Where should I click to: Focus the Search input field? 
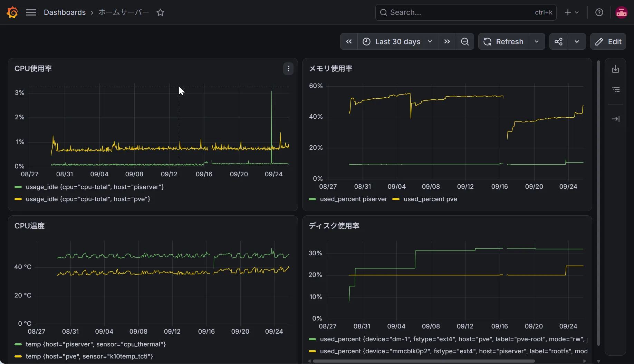coord(466,12)
